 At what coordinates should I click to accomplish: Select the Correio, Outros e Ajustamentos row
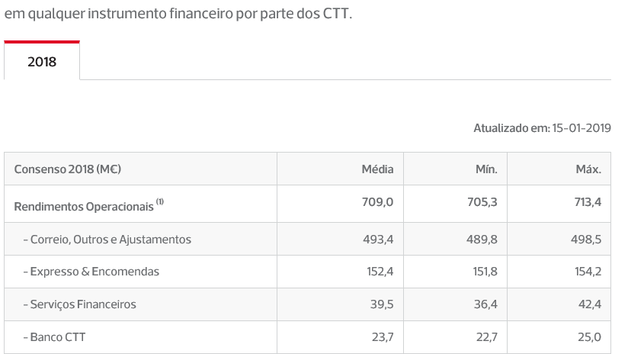point(307,239)
